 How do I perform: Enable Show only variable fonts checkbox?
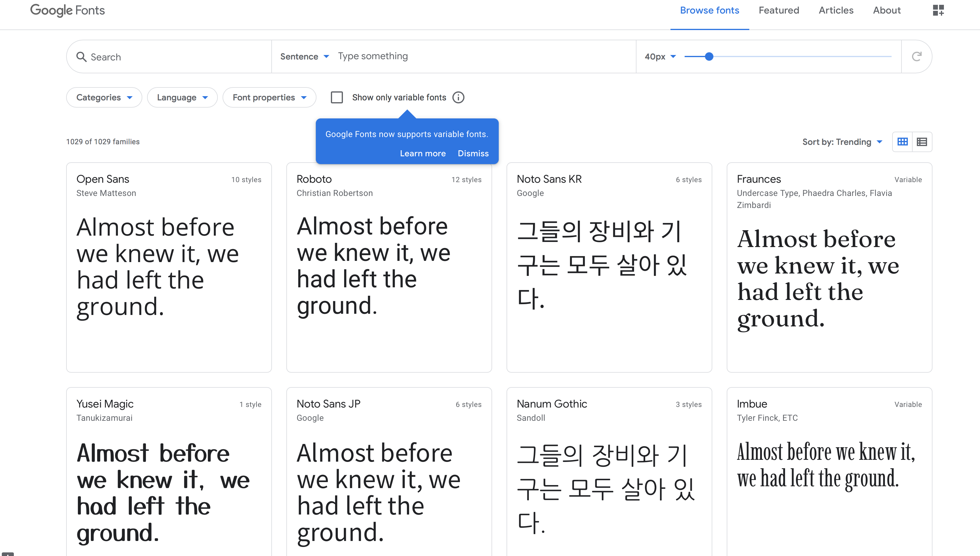337,97
